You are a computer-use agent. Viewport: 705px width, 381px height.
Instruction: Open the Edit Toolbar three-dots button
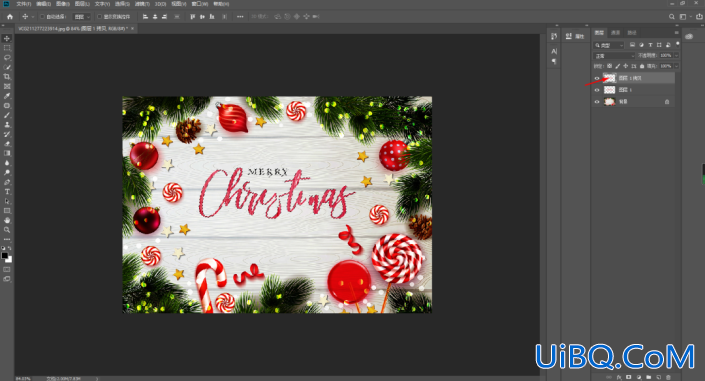(x=7, y=239)
